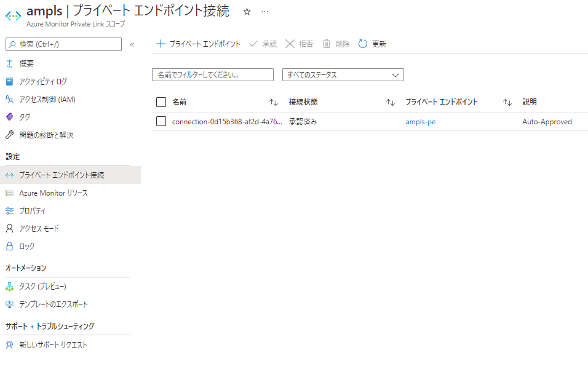Click the 承認 approve button
The image size is (588, 366).
pos(263,44)
